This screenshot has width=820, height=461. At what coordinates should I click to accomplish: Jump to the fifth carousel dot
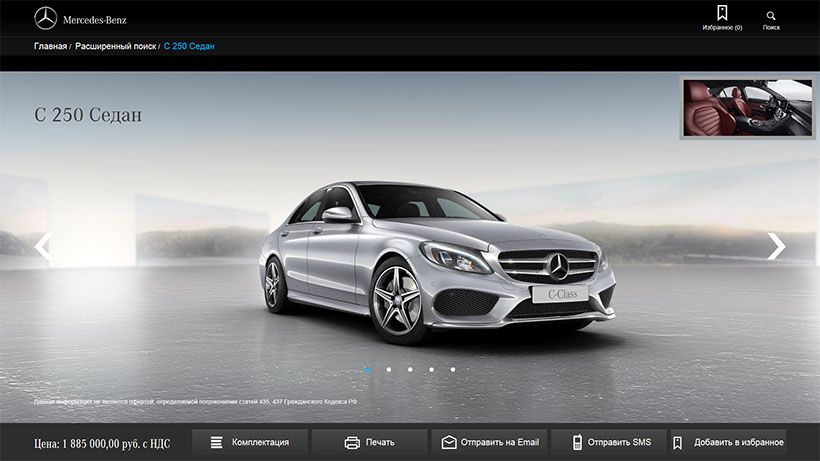pyautogui.click(x=452, y=369)
